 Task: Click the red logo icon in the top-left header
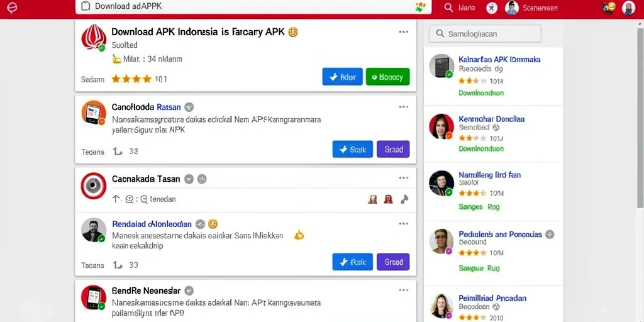click(13, 8)
